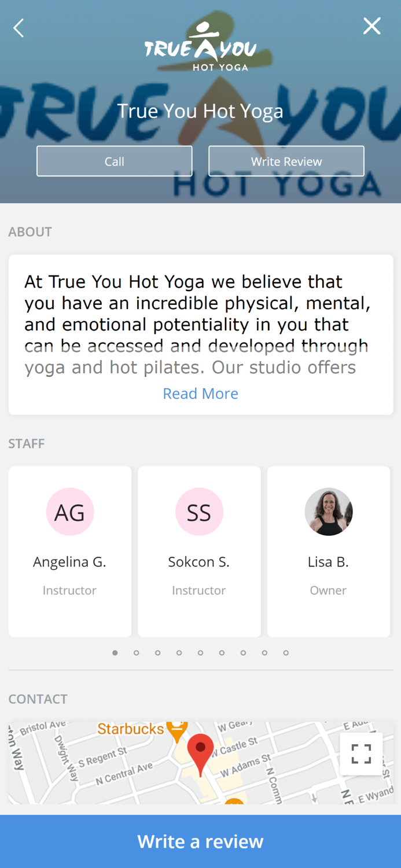Open the CONTACT section header

38,699
